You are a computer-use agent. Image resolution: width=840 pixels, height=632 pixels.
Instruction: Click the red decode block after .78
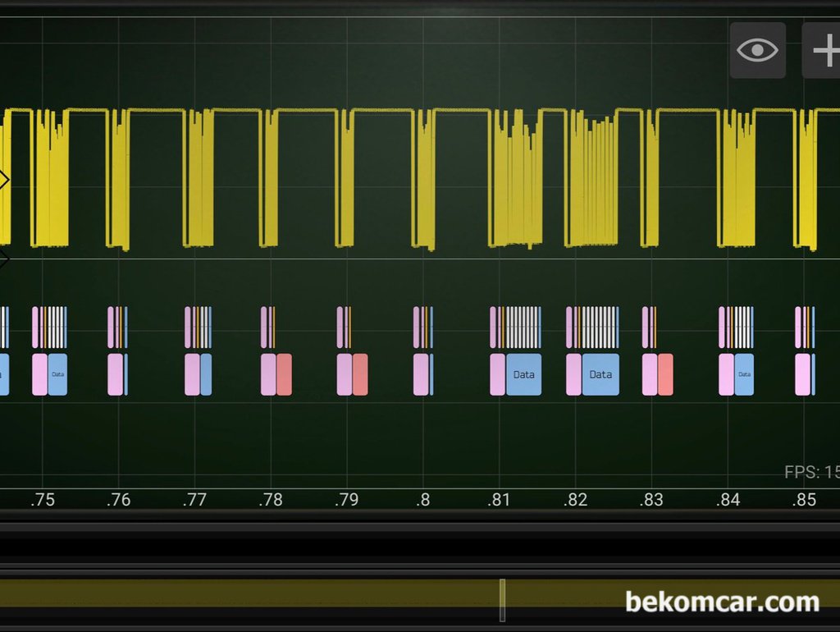tap(285, 375)
